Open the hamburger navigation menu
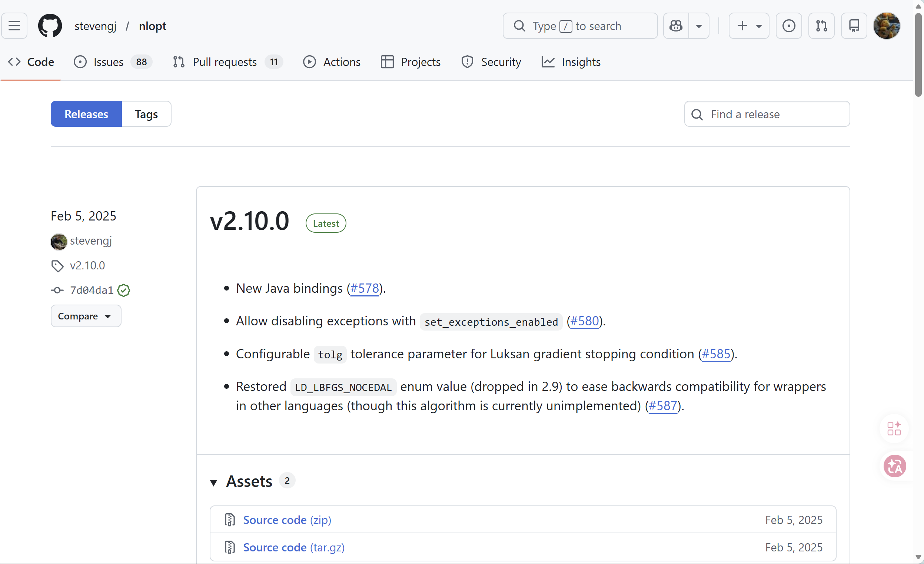 (14, 26)
